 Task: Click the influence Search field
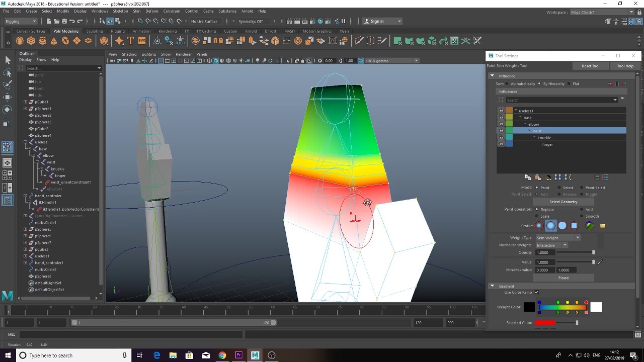coord(561,100)
